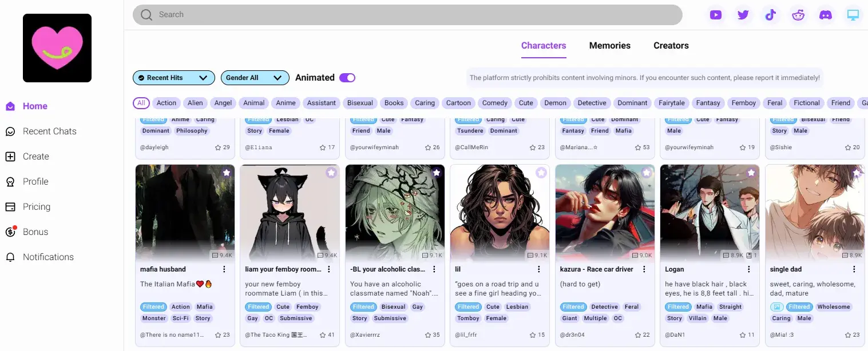Click the Twitter bird icon
The image size is (868, 351).
point(743,15)
